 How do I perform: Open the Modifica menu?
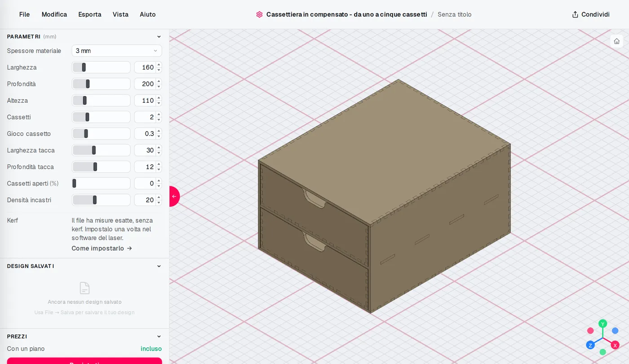[x=54, y=14]
